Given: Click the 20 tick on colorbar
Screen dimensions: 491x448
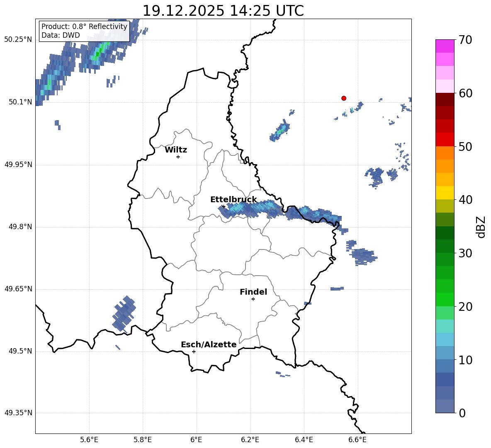Looking at the screenshot, I should pyautogui.click(x=465, y=306).
